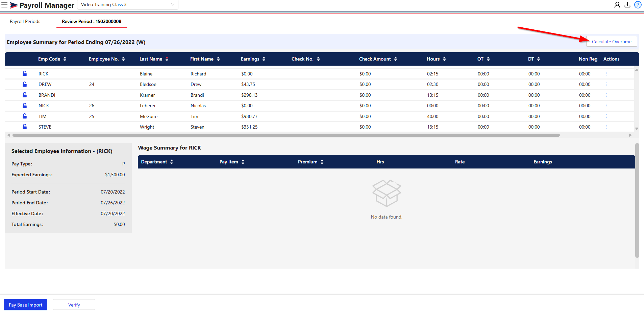Toggle lock for DREW row
Screen dimensions: 644x316
[25, 84]
